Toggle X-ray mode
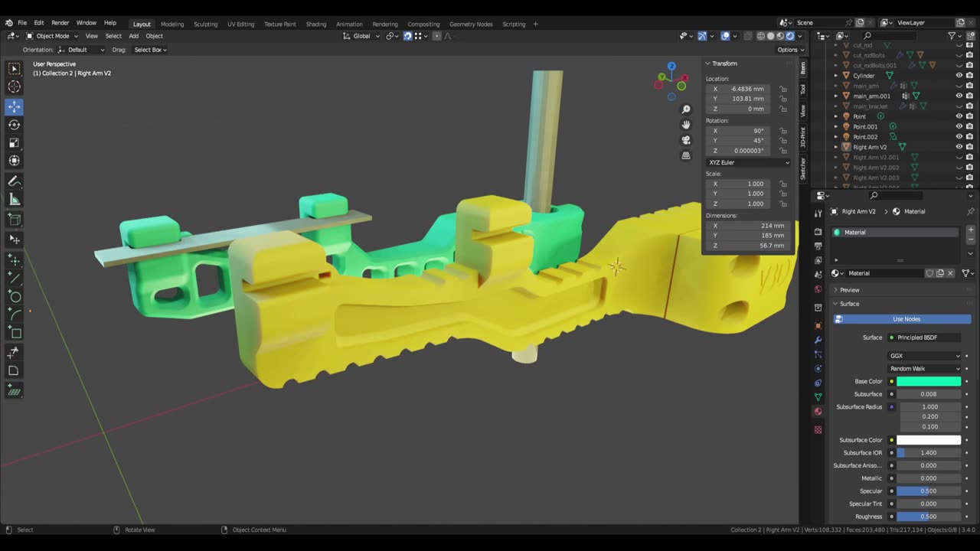980x551 pixels. [x=747, y=36]
